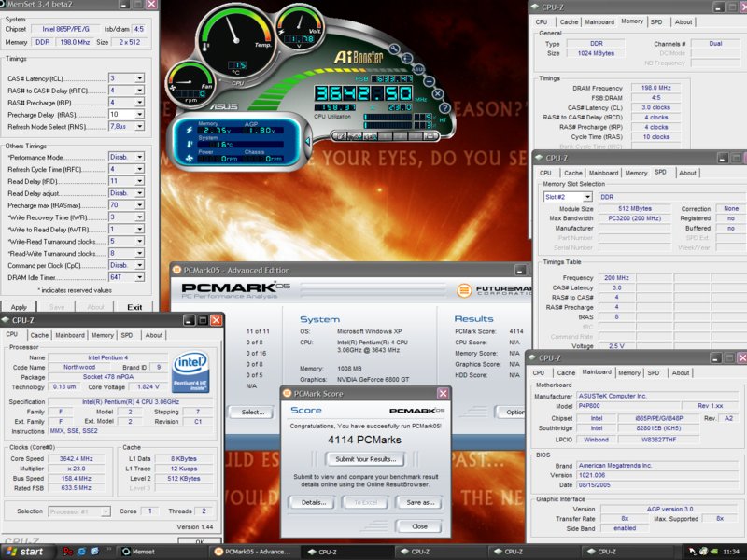This screenshot has height=560, width=747.
Task: Expand Write Recovery Time (tWR) dropdown
Action: pos(139,217)
